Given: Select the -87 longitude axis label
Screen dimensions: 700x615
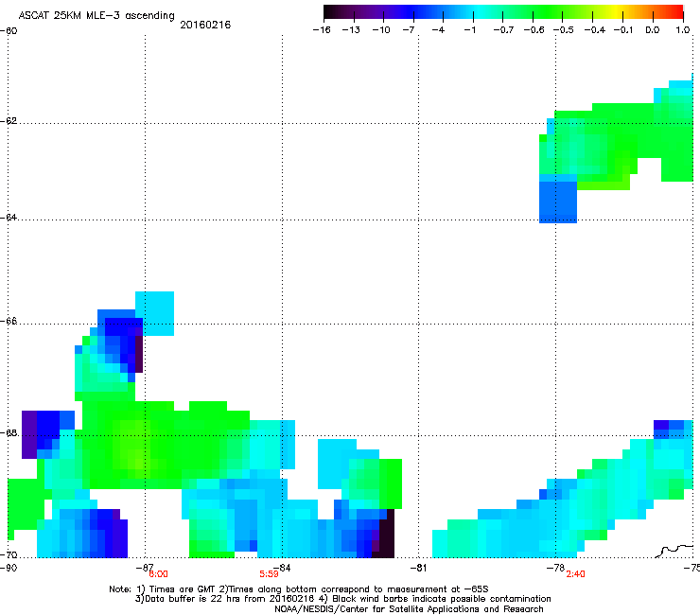Looking at the screenshot, I should (x=144, y=567).
